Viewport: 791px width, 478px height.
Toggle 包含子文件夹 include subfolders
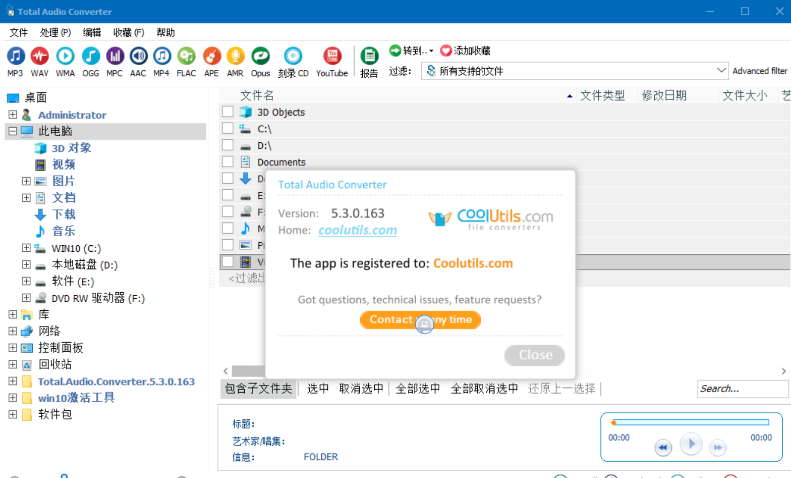point(258,389)
